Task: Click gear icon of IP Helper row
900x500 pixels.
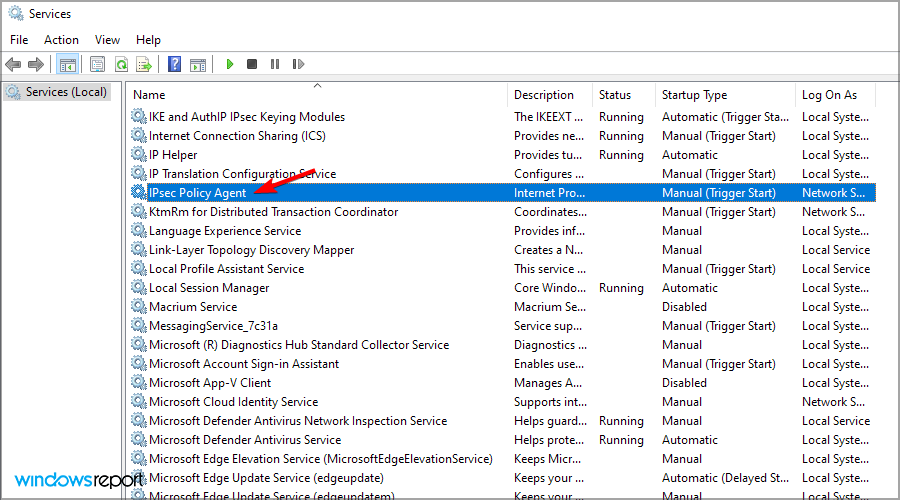Action: 138,154
